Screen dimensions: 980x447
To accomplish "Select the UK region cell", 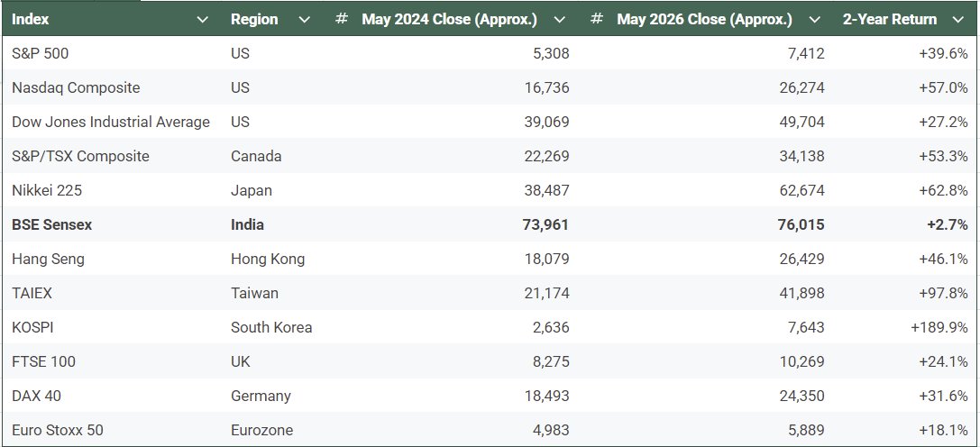I will pyautogui.click(x=241, y=361).
